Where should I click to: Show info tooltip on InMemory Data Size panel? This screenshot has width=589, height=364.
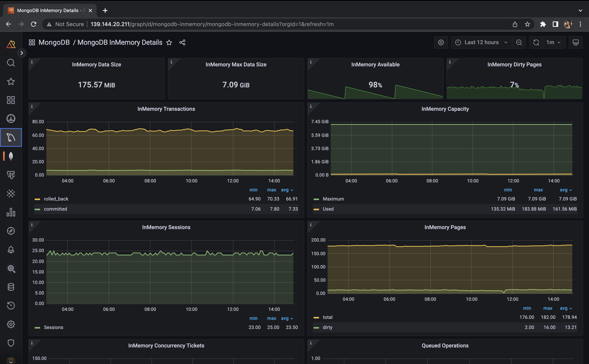32,62
